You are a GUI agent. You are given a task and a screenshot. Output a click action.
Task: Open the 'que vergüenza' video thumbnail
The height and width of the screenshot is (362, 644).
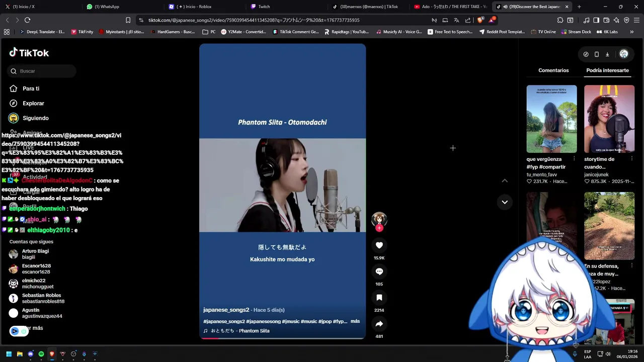[x=551, y=119]
